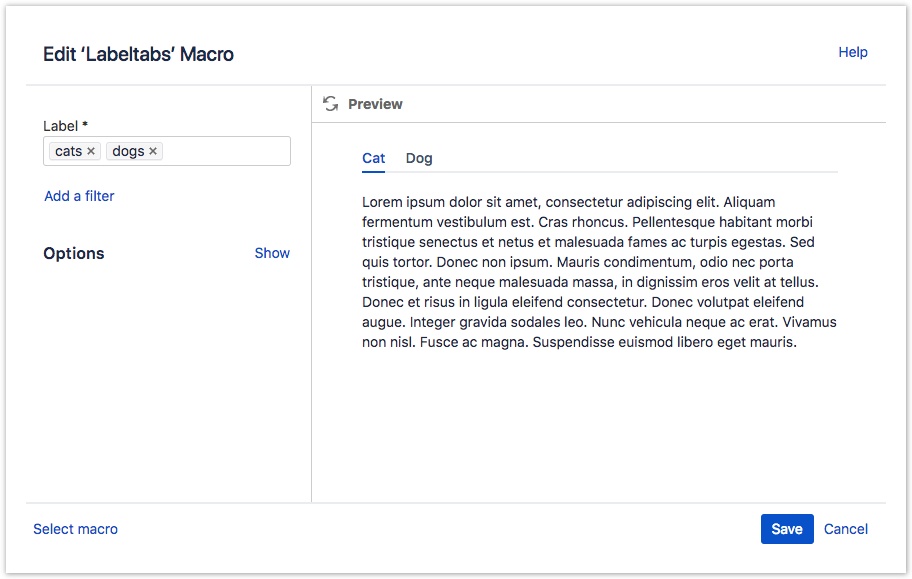Click the preview refresh icon
Screen dimensions: 912x579
pyautogui.click(x=330, y=103)
